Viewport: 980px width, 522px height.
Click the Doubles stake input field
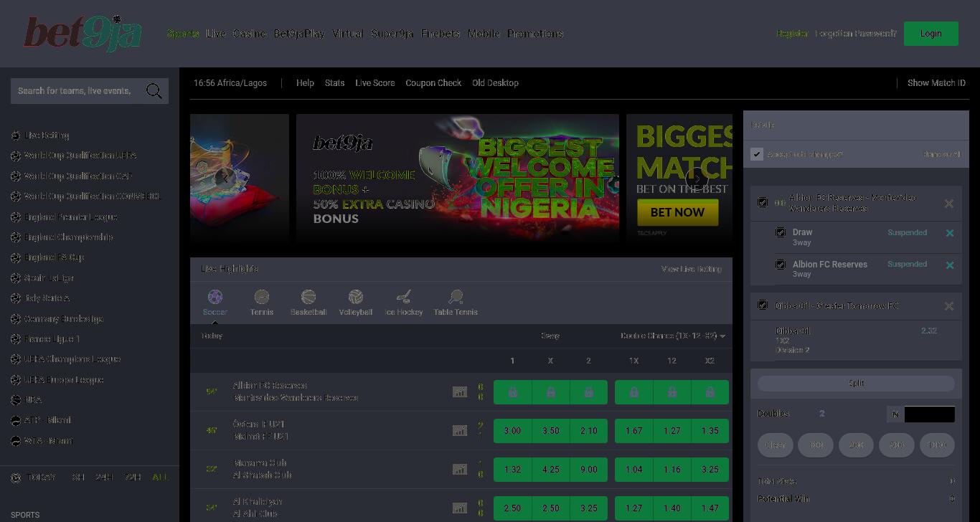[930, 414]
